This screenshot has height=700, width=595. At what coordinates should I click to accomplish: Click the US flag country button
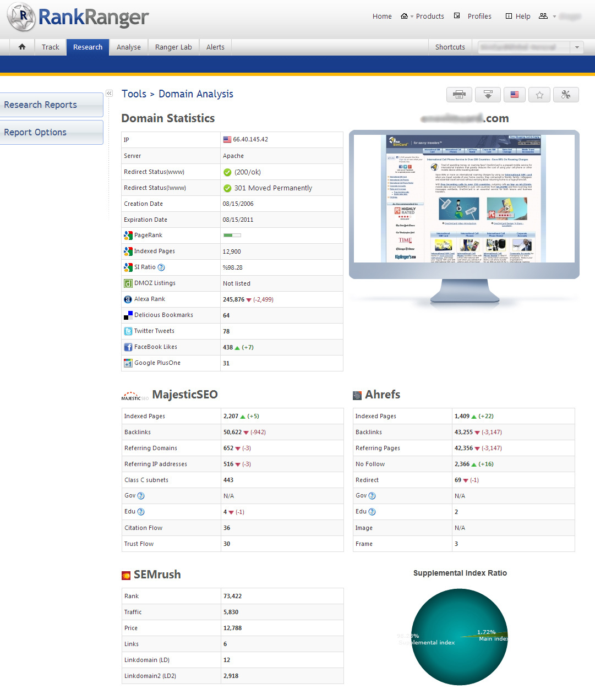click(514, 95)
